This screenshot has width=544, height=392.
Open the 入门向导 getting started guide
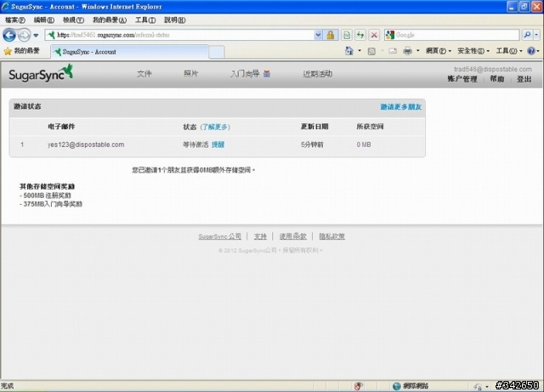coord(245,74)
